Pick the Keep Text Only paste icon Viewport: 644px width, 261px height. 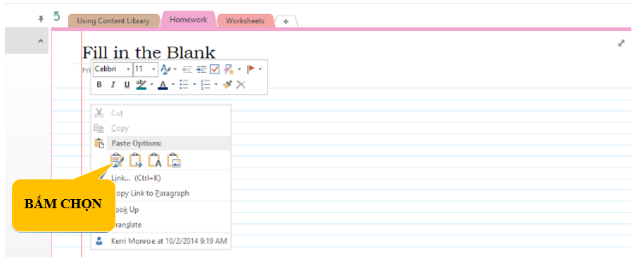pos(155,160)
